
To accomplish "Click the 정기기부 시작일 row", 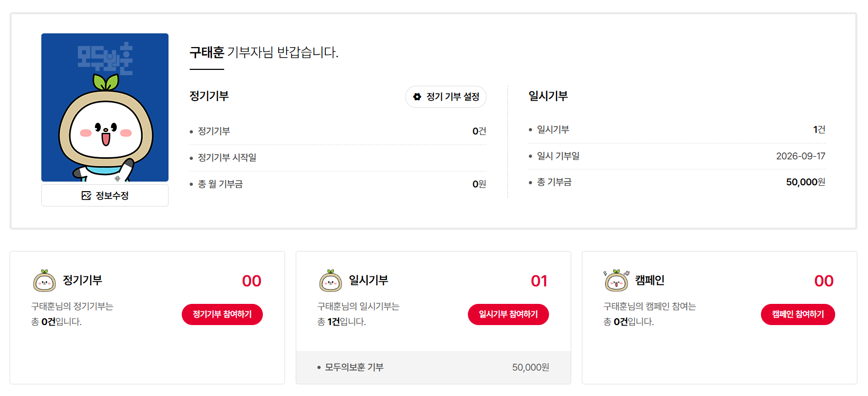I will pyautogui.click(x=338, y=158).
